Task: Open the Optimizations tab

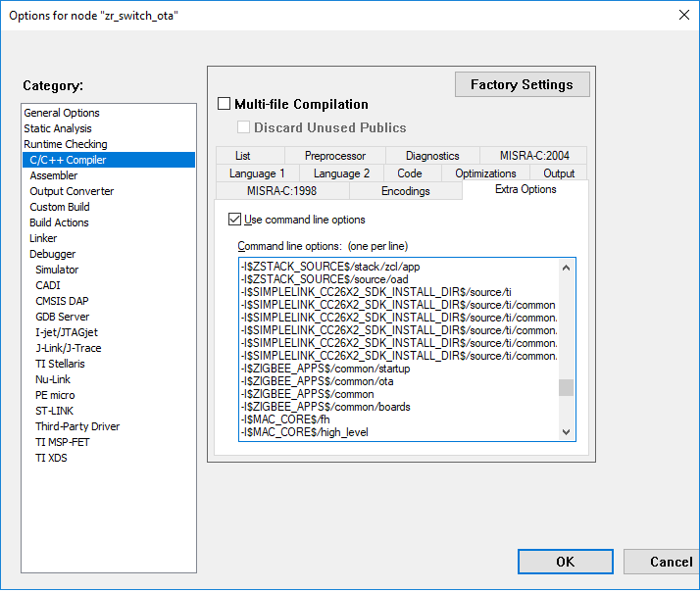Action: click(x=485, y=173)
